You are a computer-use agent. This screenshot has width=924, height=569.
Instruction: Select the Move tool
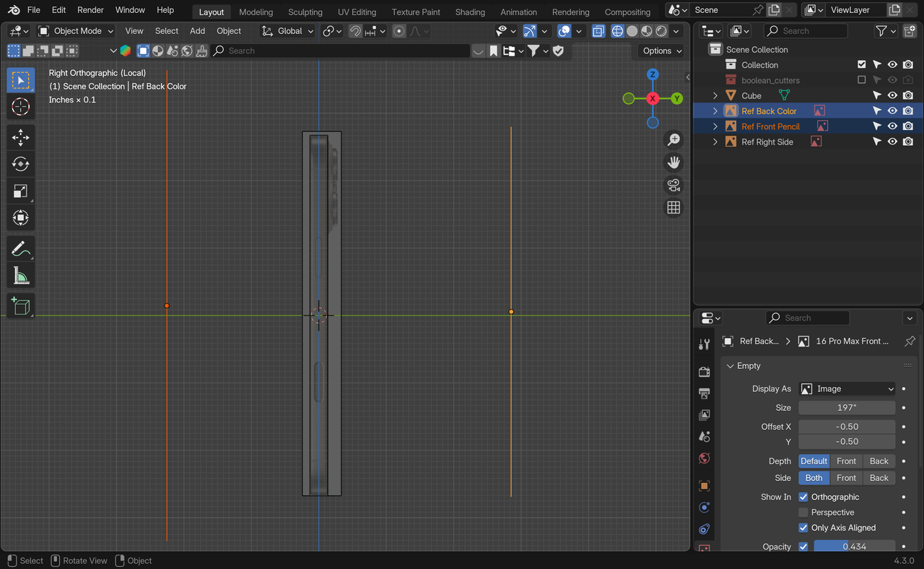[x=21, y=137]
